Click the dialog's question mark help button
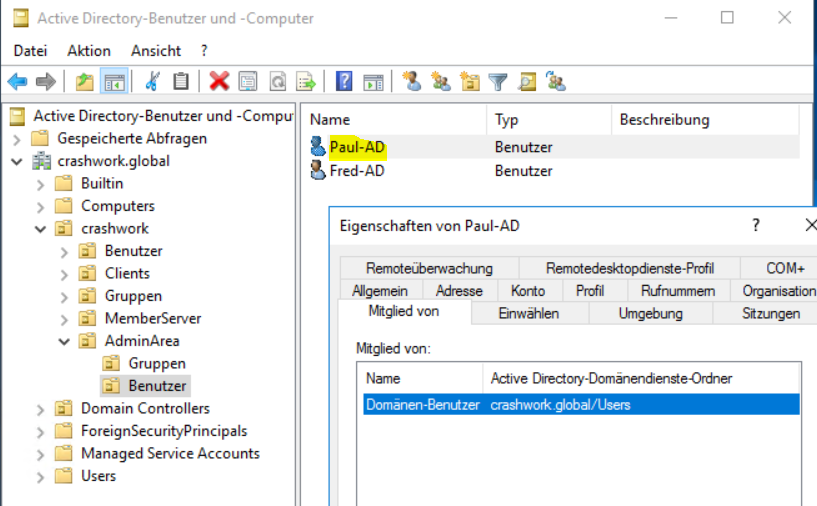Viewport: 817px width, 506px height. (756, 225)
